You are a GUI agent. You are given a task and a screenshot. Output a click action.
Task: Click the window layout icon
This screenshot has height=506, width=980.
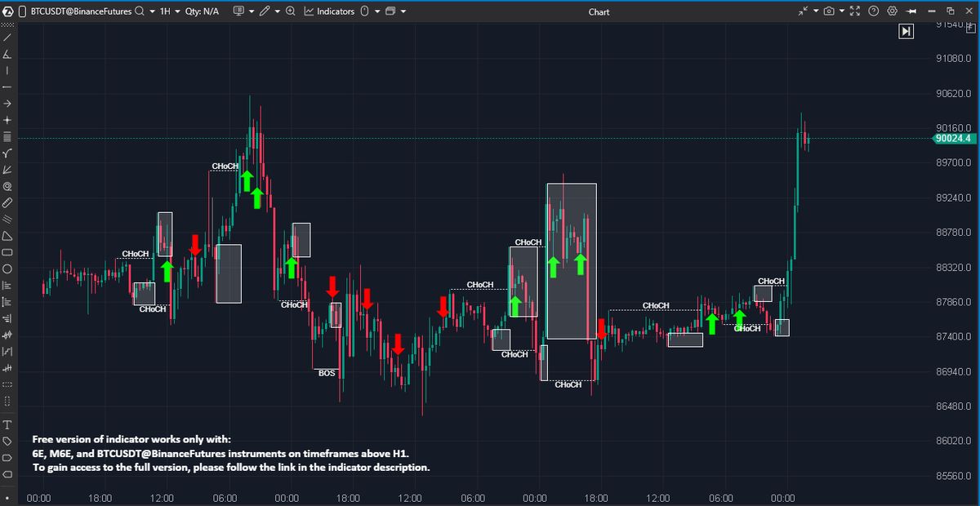tap(390, 11)
